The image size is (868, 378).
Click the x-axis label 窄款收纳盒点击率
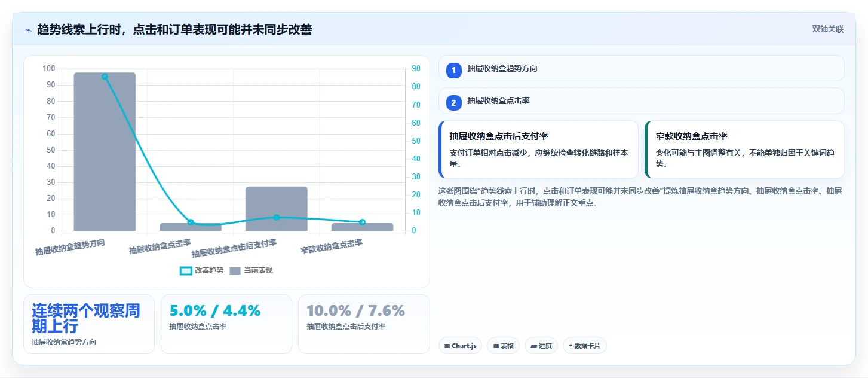pyautogui.click(x=332, y=247)
